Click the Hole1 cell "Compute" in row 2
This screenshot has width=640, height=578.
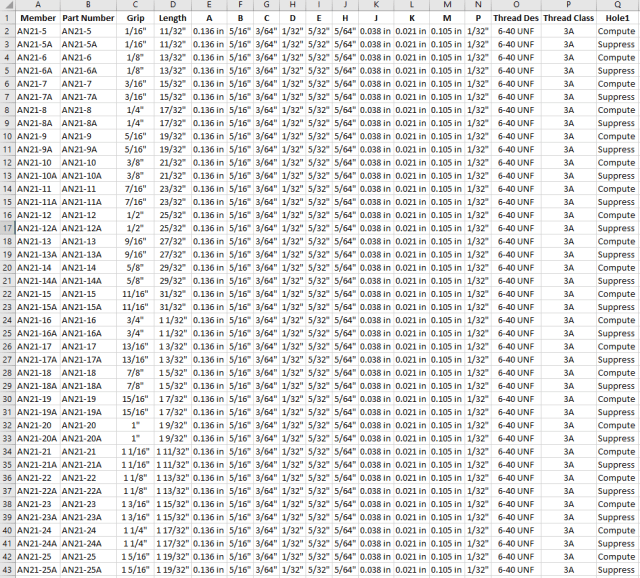click(x=617, y=31)
